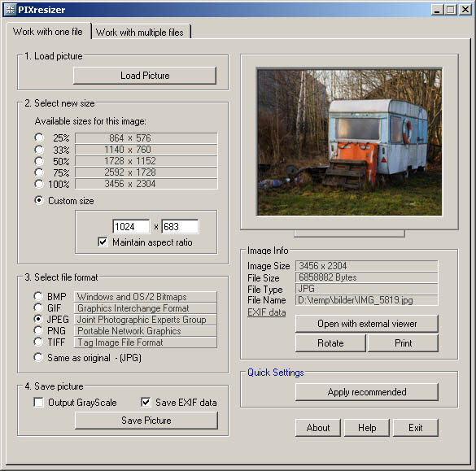The height and width of the screenshot is (471, 476).
Task: Click the custom height field showing 683
Action: click(x=180, y=226)
